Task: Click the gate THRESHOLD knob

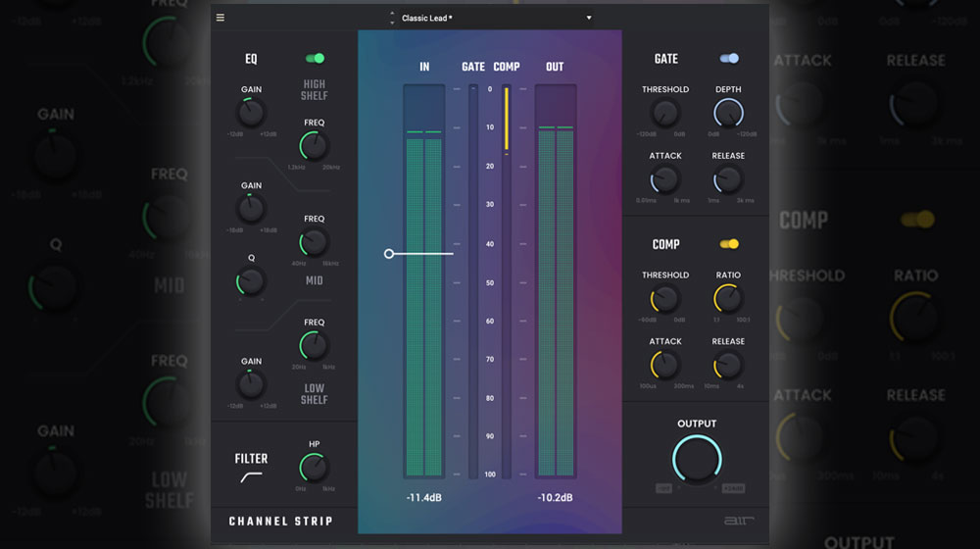Action: [x=665, y=113]
